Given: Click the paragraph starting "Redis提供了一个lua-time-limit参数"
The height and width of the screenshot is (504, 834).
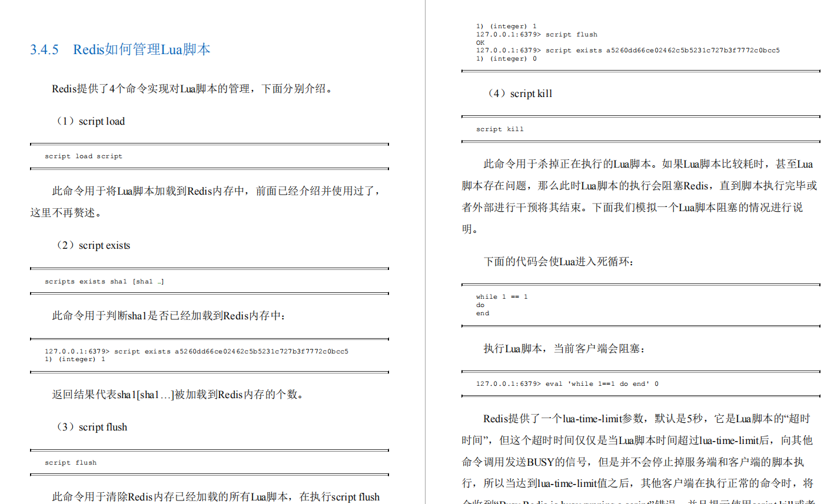Looking at the screenshot, I should 639,459.
